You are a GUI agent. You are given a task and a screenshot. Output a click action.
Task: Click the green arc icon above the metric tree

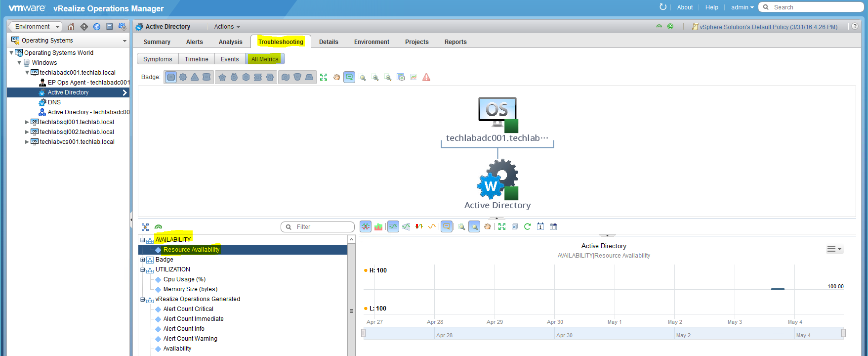[x=158, y=227]
